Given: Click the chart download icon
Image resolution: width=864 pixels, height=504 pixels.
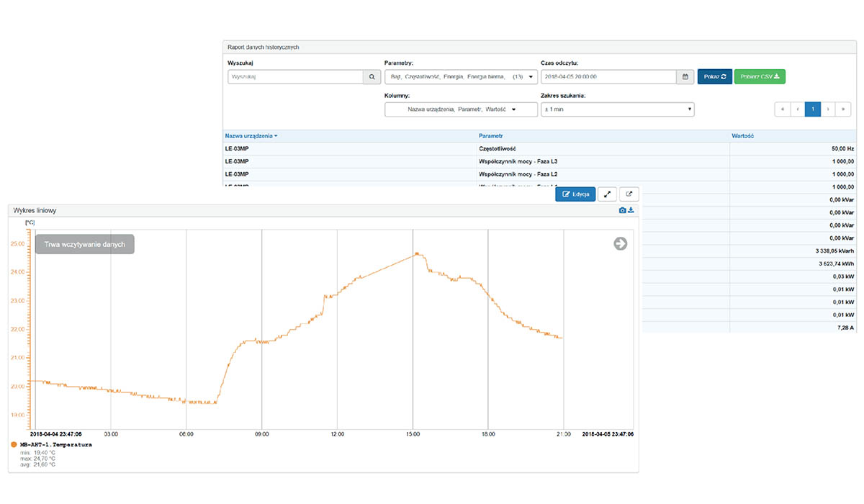Looking at the screenshot, I should (x=631, y=210).
